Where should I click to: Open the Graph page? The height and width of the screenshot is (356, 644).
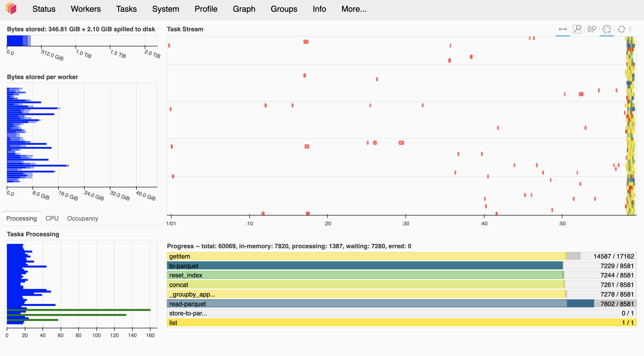(x=244, y=9)
